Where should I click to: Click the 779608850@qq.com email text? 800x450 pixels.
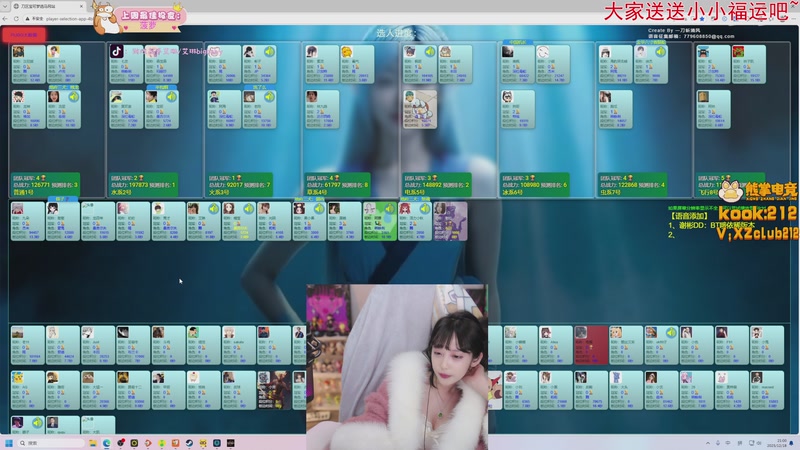pos(708,36)
